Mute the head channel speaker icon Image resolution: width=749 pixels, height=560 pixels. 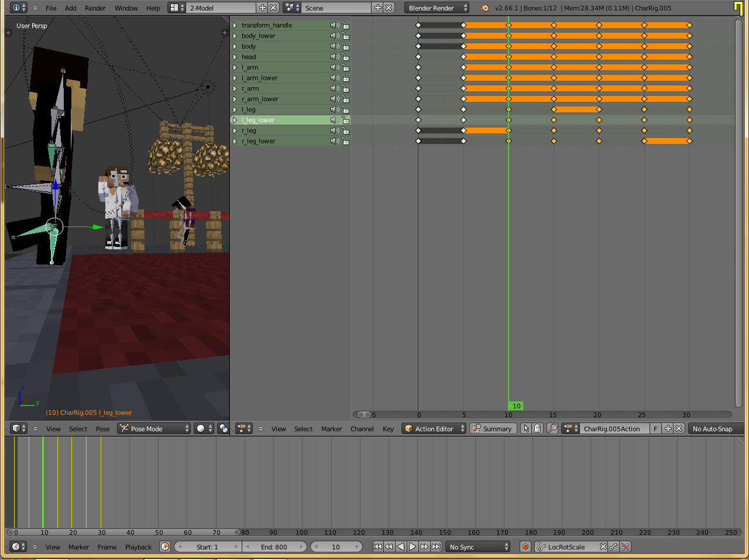tap(335, 57)
